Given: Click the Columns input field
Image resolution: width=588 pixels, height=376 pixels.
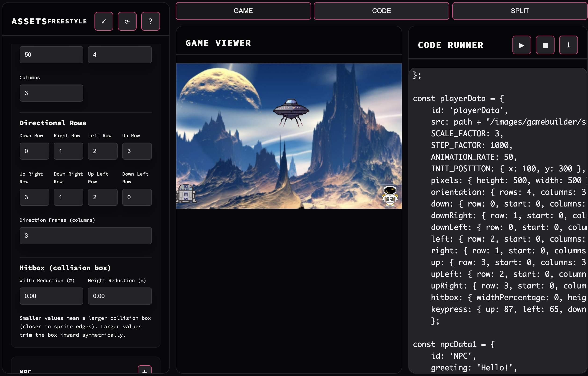Looking at the screenshot, I should pos(51,93).
